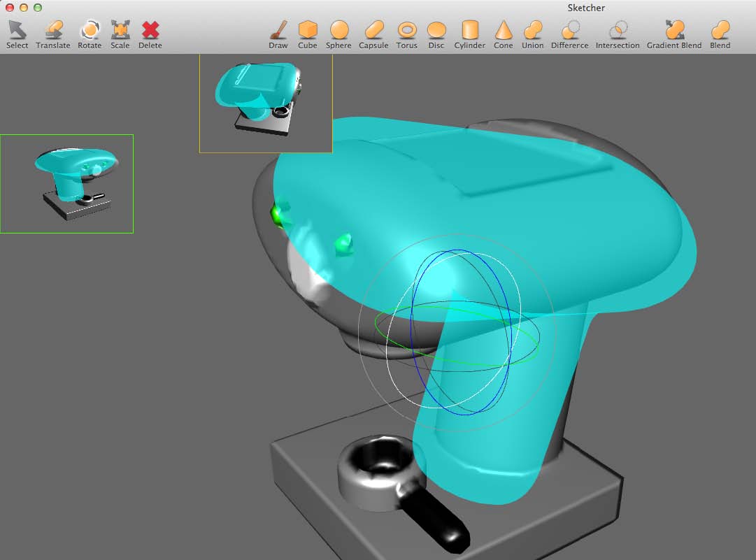Open the yellow-bordered model preview thumbnail
Screen dimensions: 756x560
(266, 103)
